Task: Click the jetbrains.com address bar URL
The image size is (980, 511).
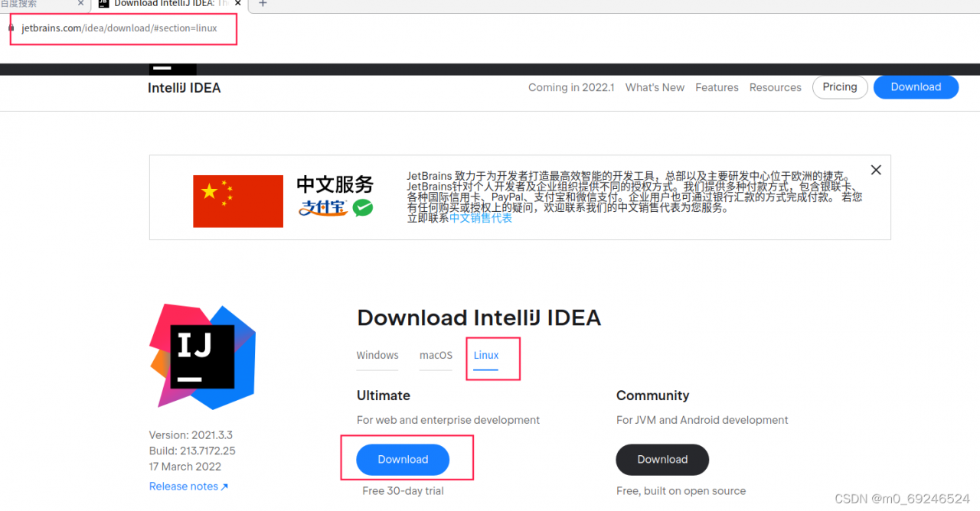Action: point(119,28)
